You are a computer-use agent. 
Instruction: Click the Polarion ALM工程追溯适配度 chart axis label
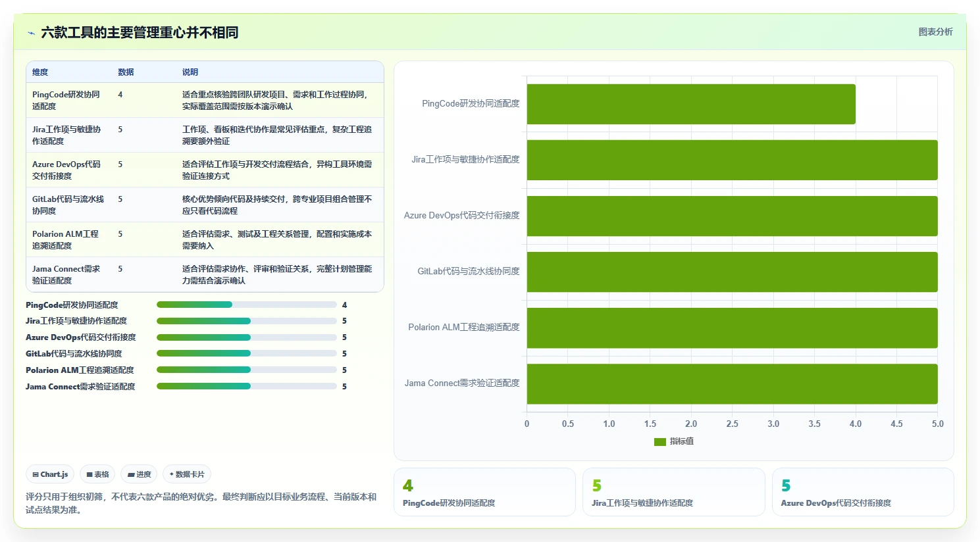point(464,328)
